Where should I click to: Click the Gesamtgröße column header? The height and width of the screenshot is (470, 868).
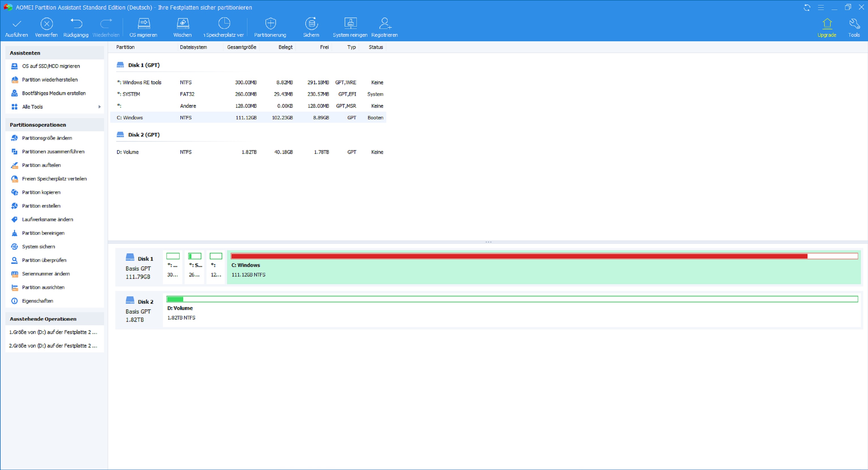pyautogui.click(x=241, y=47)
